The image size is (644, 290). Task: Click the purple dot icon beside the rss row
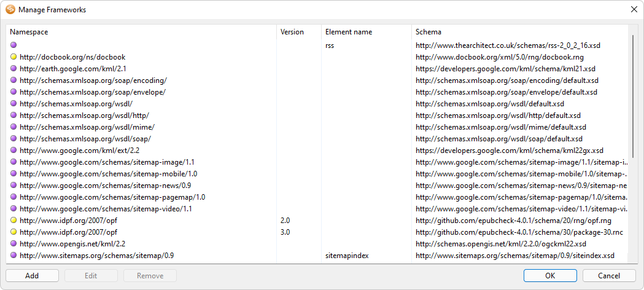click(x=14, y=45)
